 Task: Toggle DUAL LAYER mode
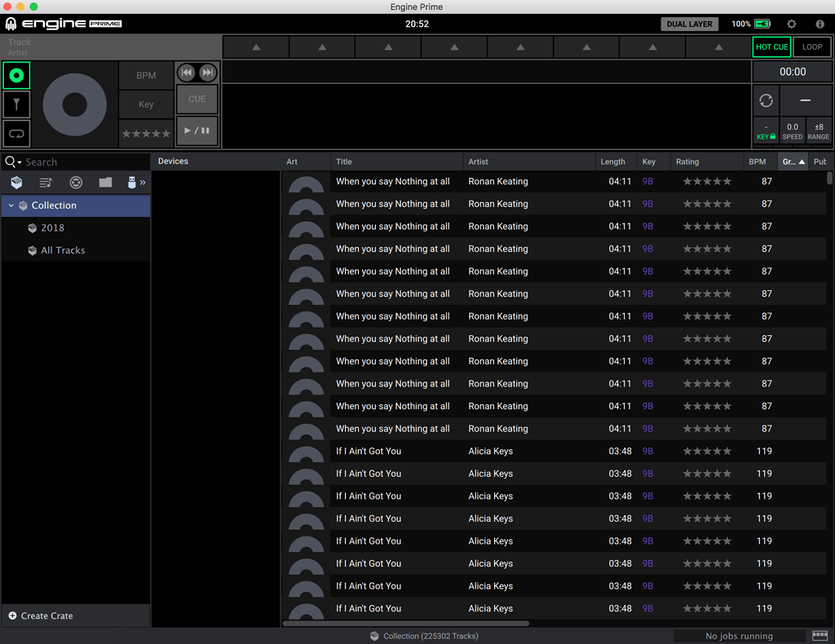689,24
